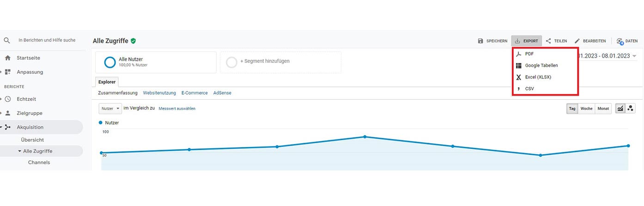Click the Echtzeit clock icon
644x206 pixels.
tap(7, 99)
